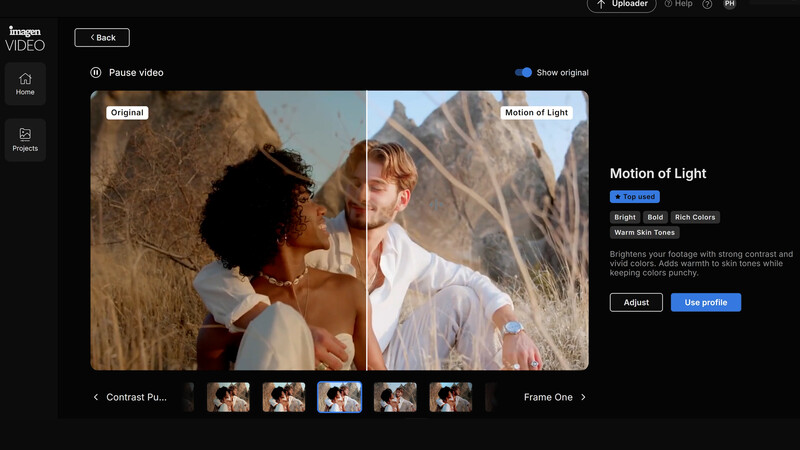Viewport: 800px width, 450px height.
Task: Go to Home in sidebar
Action: 25,84
